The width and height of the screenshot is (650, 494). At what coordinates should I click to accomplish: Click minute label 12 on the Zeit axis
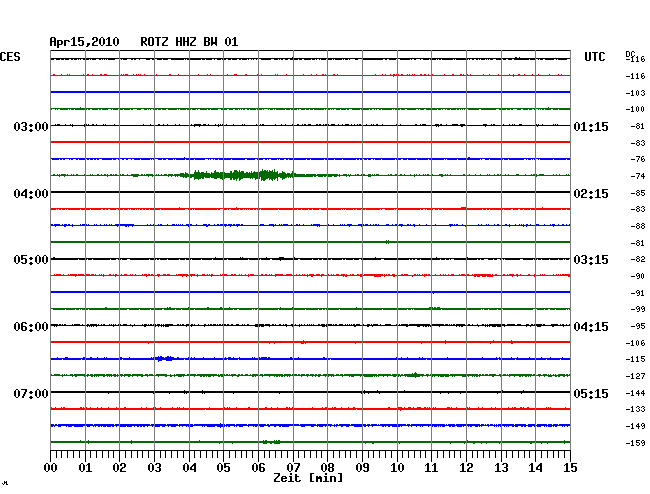466,468
